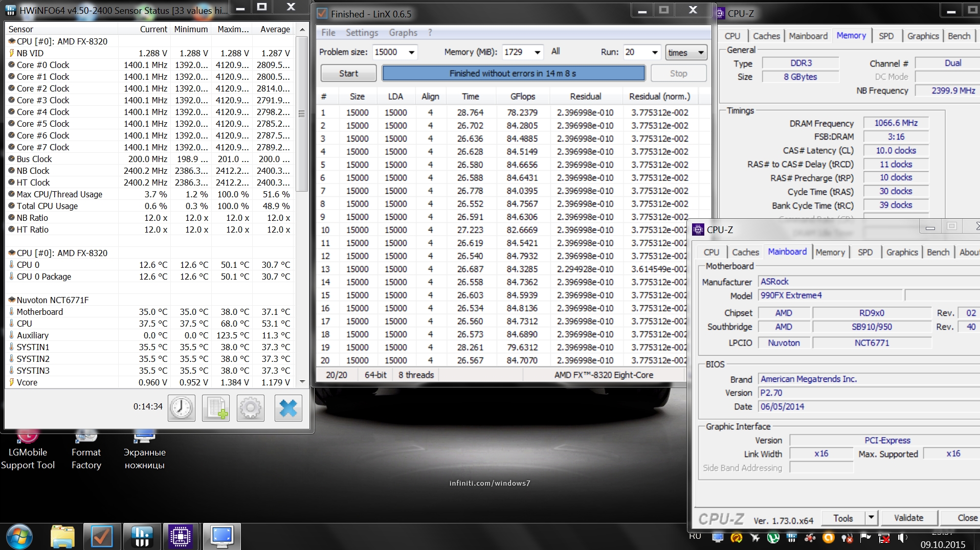Click the volume speaker tray icon
The height and width of the screenshot is (550, 980).
(x=903, y=537)
